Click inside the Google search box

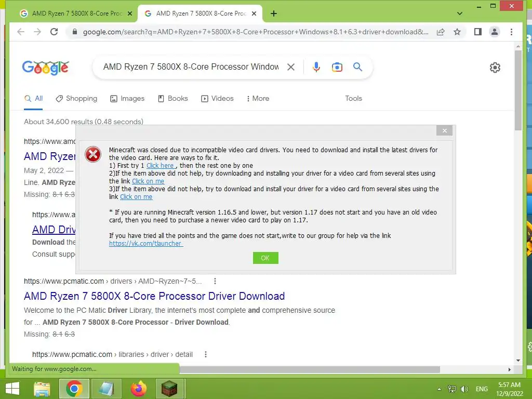point(191,67)
